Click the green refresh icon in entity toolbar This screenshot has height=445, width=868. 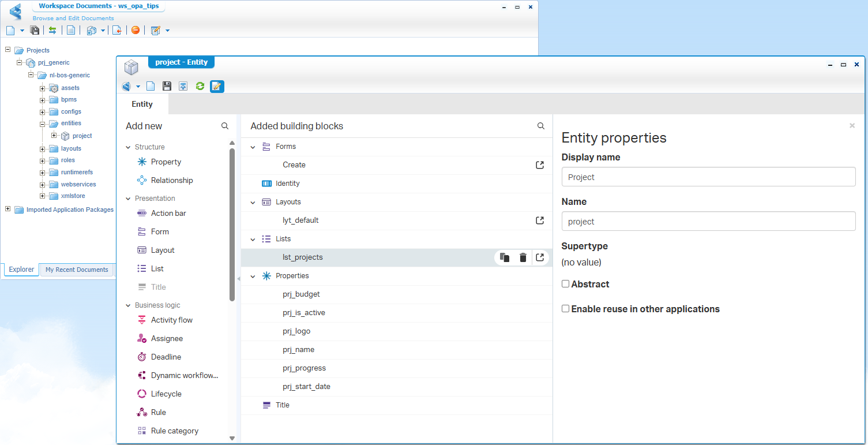coord(200,87)
